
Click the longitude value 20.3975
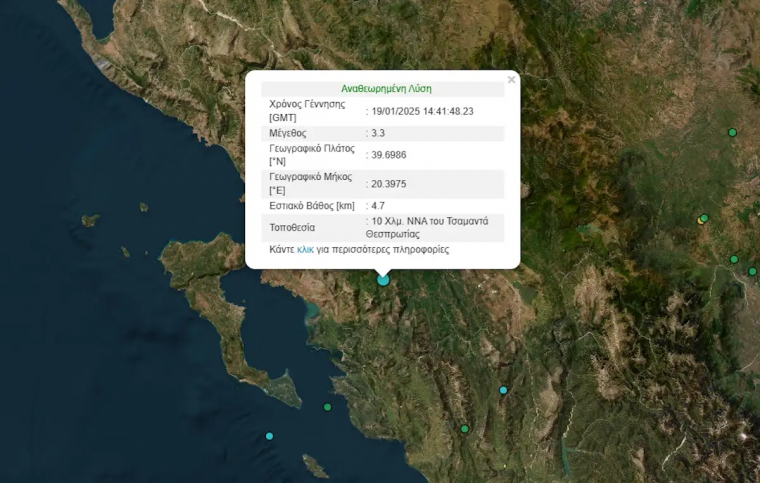(x=388, y=184)
